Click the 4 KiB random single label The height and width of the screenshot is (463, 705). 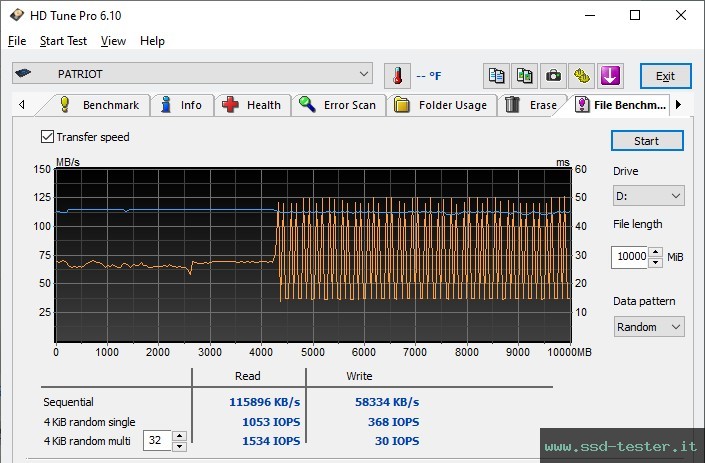click(x=89, y=422)
